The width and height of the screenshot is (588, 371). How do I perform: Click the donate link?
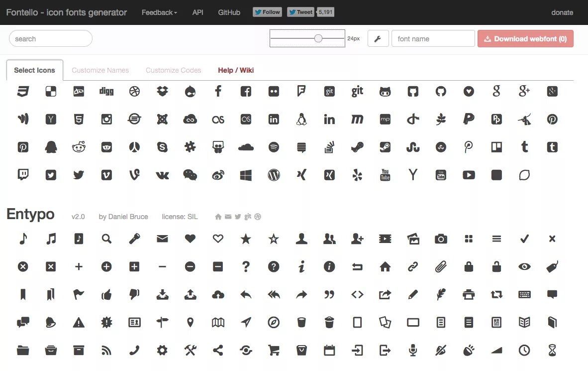(562, 12)
